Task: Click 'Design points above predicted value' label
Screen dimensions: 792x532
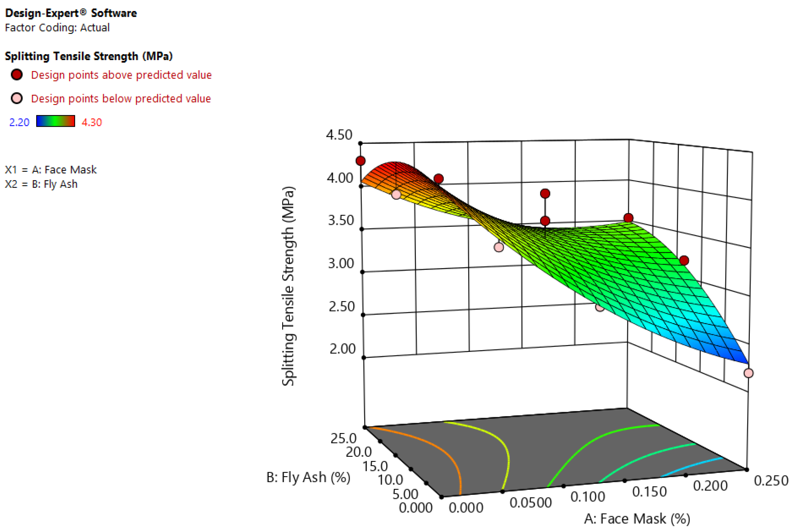Action: [121, 75]
